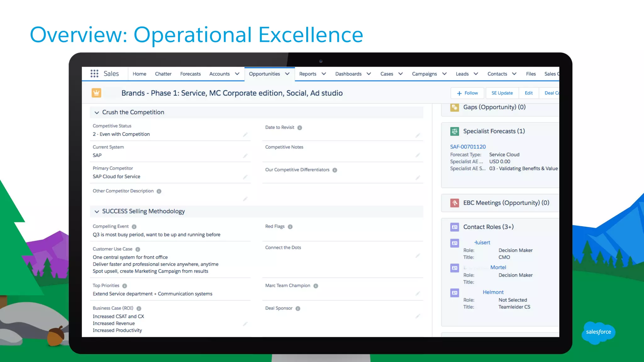This screenshot has height=362, width=644.
Task: Show info for Customer Use Case
Action: click(x=138, y=249)
